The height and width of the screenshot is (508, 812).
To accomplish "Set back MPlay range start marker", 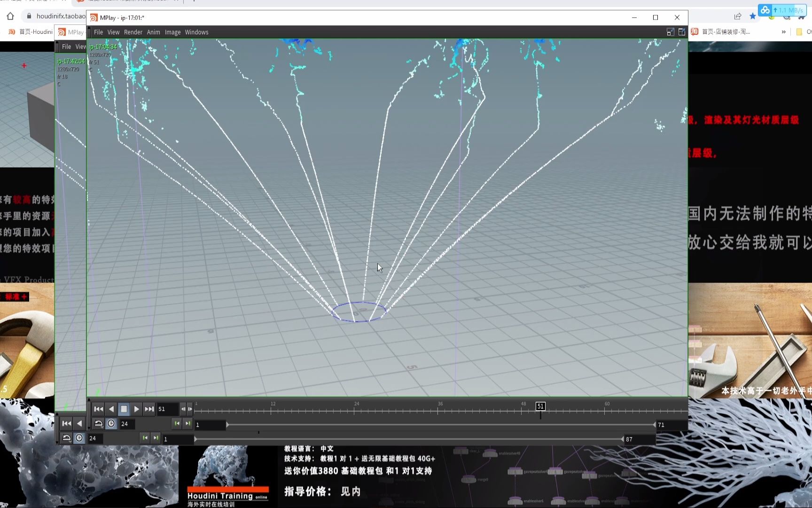I will click(145, 438).
